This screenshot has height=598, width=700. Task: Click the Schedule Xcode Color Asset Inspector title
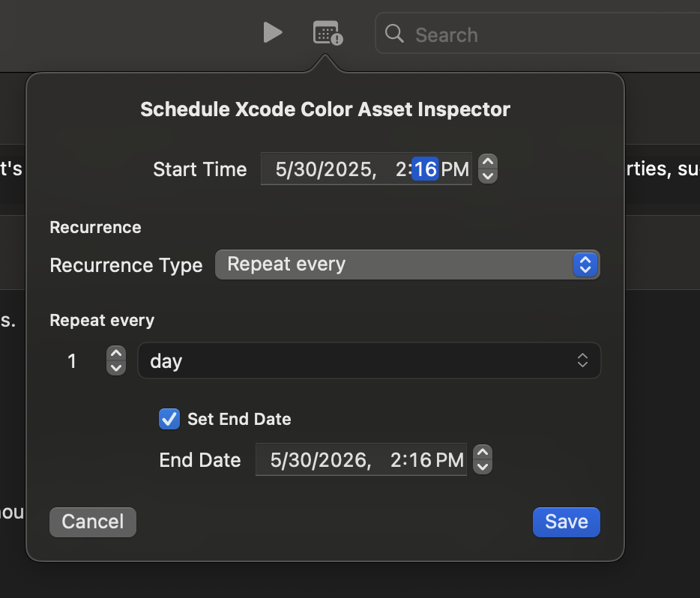tap(325, 109)
